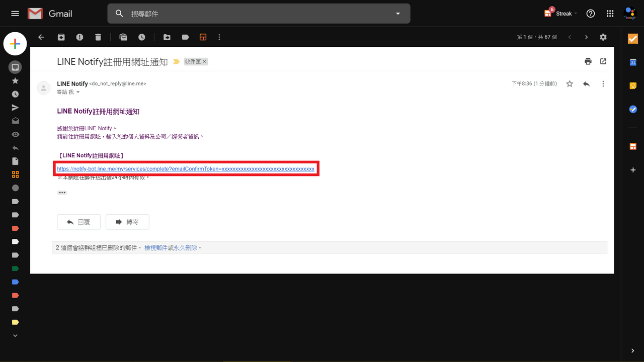
Task: Delete this email with the trash icon
Action: coord(98,37)
